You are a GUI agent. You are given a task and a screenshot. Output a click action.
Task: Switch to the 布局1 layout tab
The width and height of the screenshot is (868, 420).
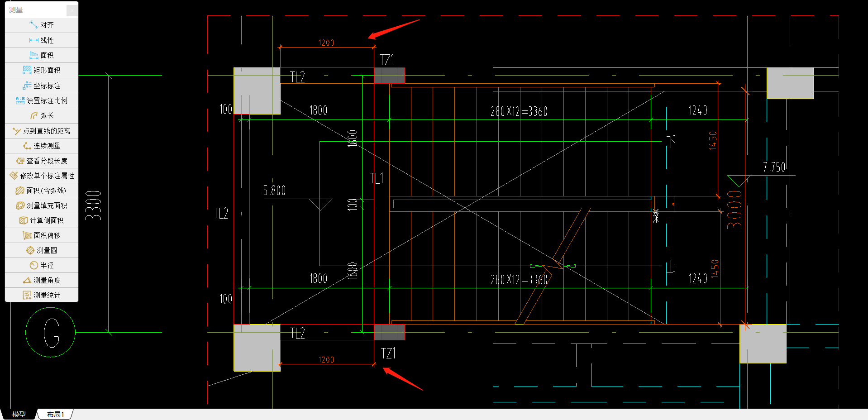point(55,414)
